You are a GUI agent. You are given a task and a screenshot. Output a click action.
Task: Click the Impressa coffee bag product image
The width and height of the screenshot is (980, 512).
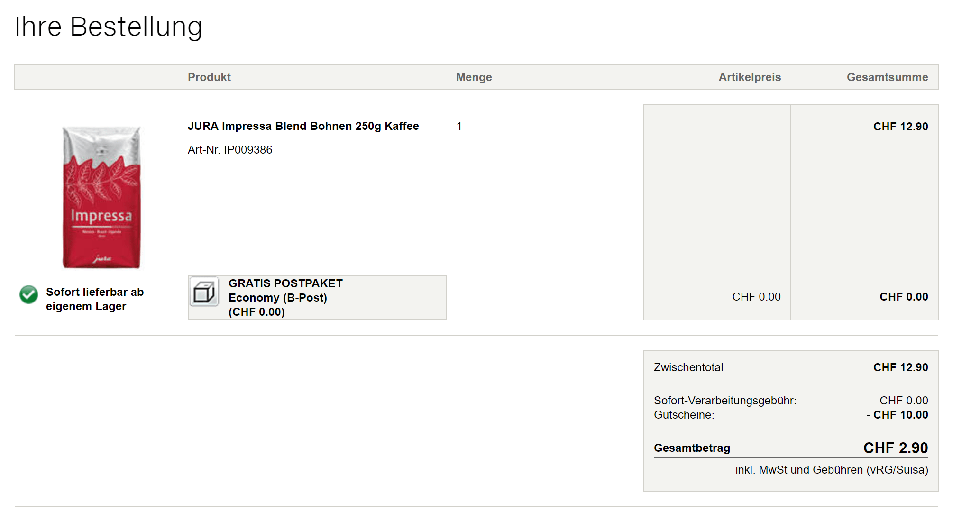click(x=101, y=197)
